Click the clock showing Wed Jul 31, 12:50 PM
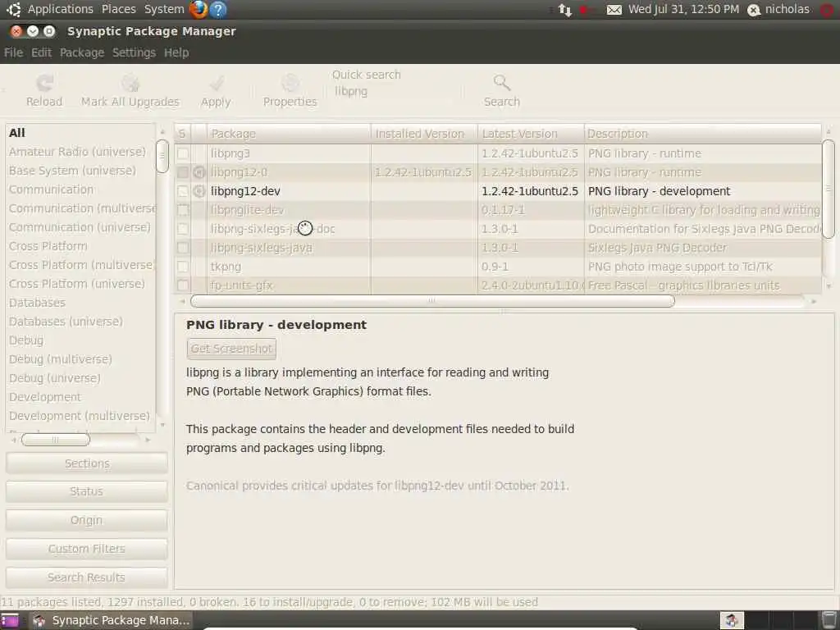Image resolution: width=840 pixels, height=630 pixels. [683, 9]
